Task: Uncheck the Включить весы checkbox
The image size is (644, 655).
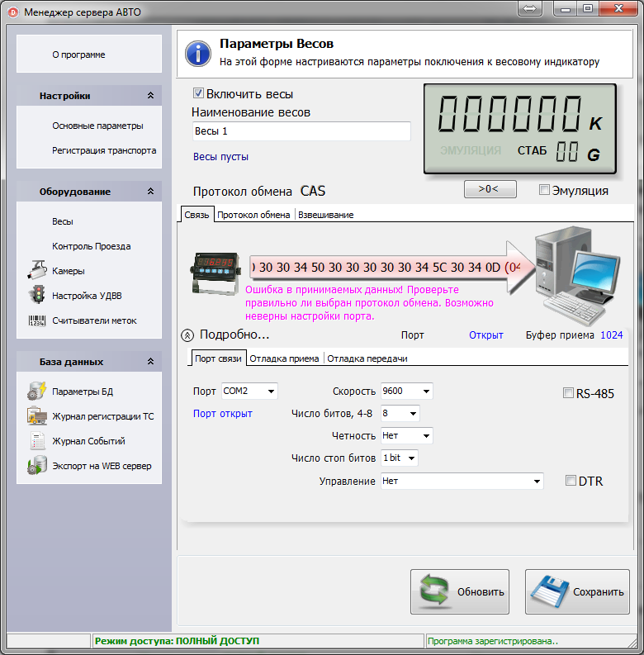Action: coord(198,94)
